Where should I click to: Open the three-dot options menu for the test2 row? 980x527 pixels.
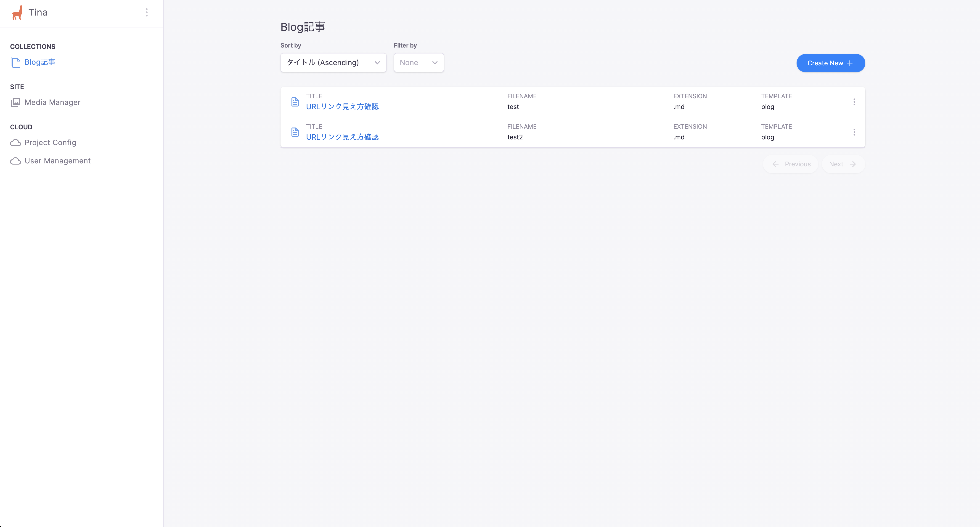[x=854, y=132]
